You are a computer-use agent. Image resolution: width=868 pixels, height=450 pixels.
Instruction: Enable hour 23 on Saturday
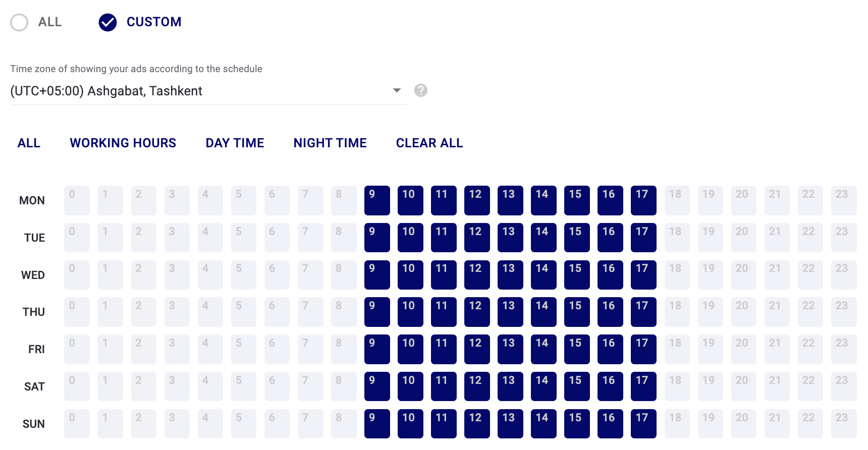(844, 386)
